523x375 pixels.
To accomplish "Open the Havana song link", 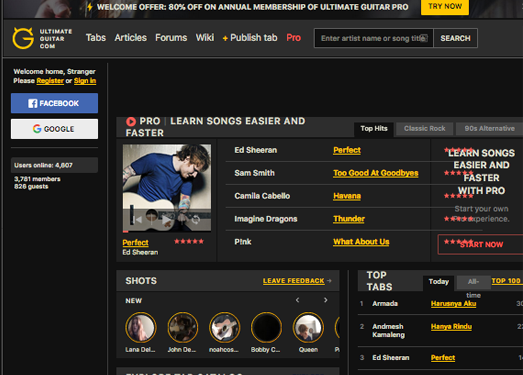I will coord(347,196).
